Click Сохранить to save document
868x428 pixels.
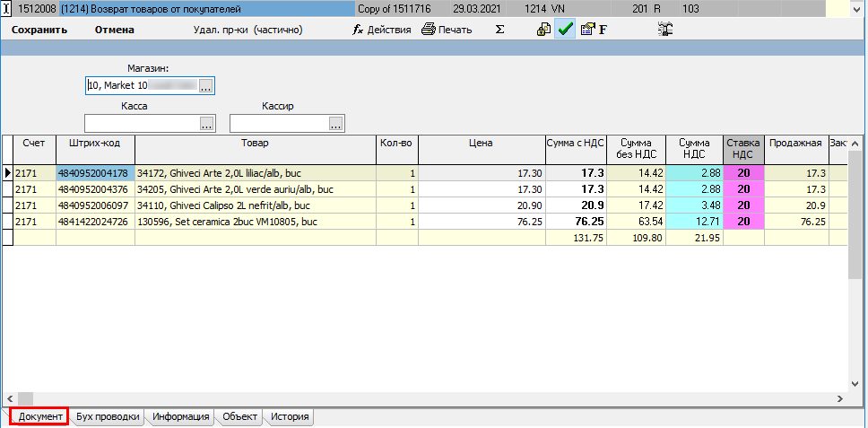tap(39, 30)
